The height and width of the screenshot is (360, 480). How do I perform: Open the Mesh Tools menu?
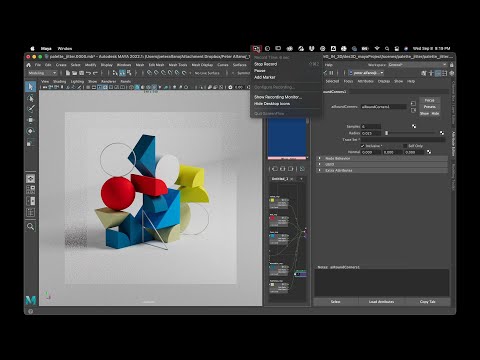[x=178, y=65]
